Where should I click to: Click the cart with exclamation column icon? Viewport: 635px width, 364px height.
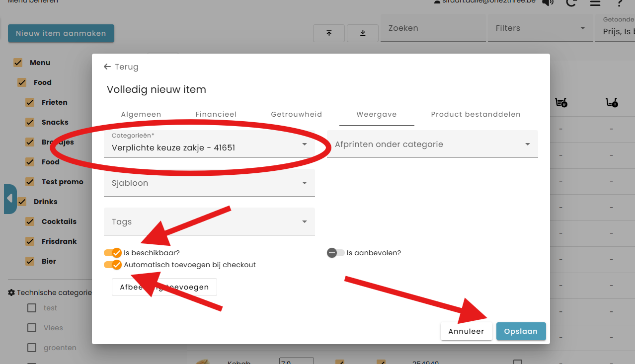(612, 103)
